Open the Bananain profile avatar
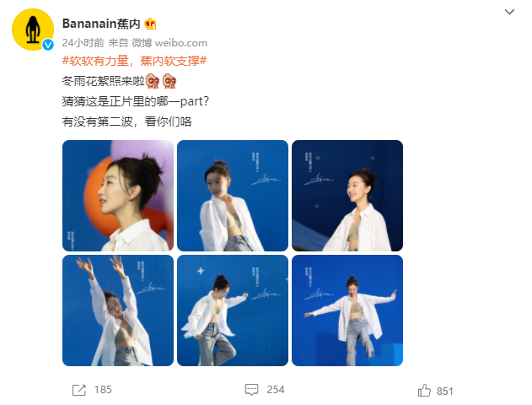This screenshot has width=532, height=405. (33, 30)
